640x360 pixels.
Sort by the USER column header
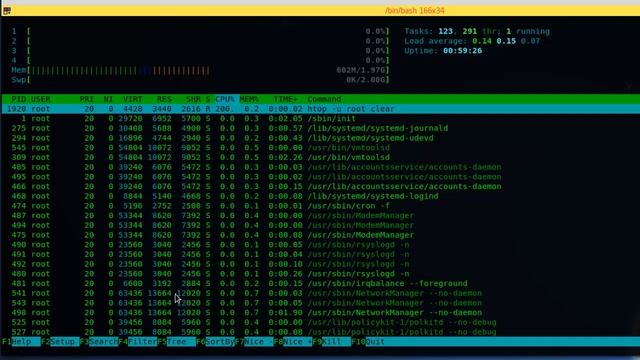40,99
